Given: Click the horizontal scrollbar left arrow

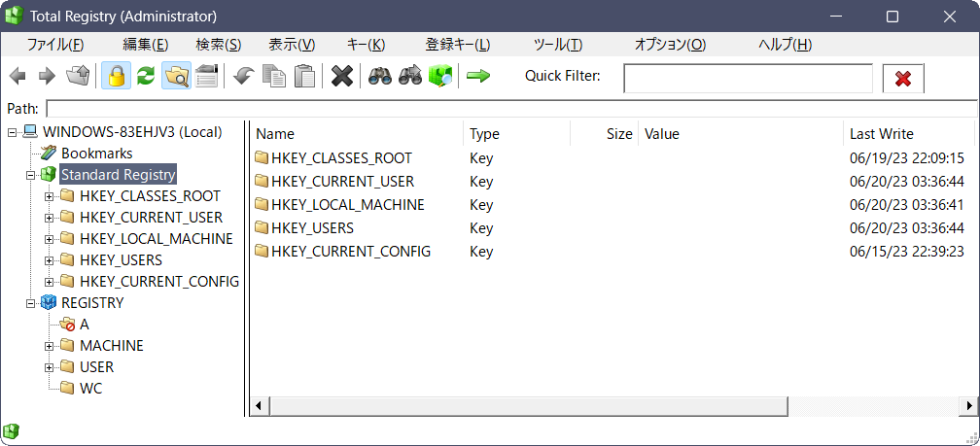Looking at the screenshot, I should [260, 406].
